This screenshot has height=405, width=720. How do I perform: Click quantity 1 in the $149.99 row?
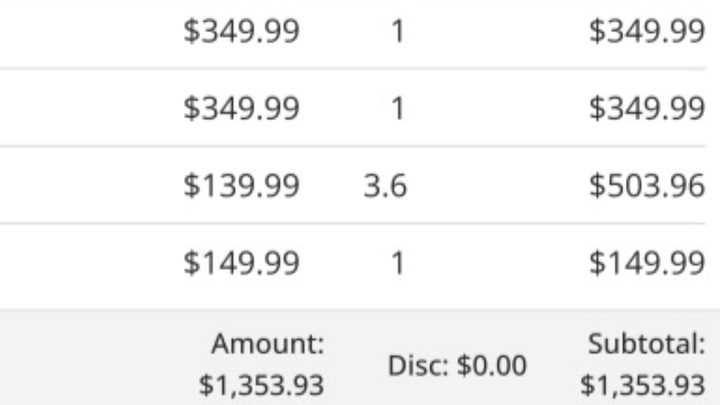[398, 264]
